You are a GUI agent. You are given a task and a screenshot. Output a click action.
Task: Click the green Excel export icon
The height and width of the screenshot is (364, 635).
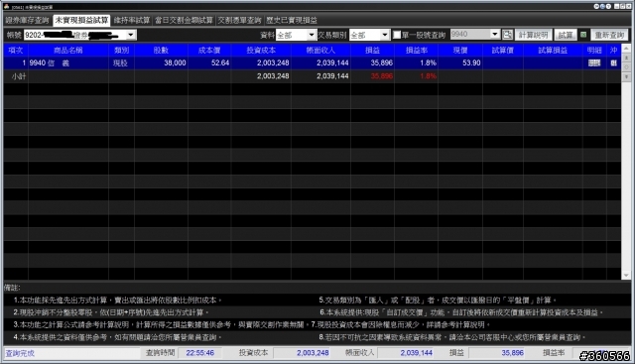(583, 35)
